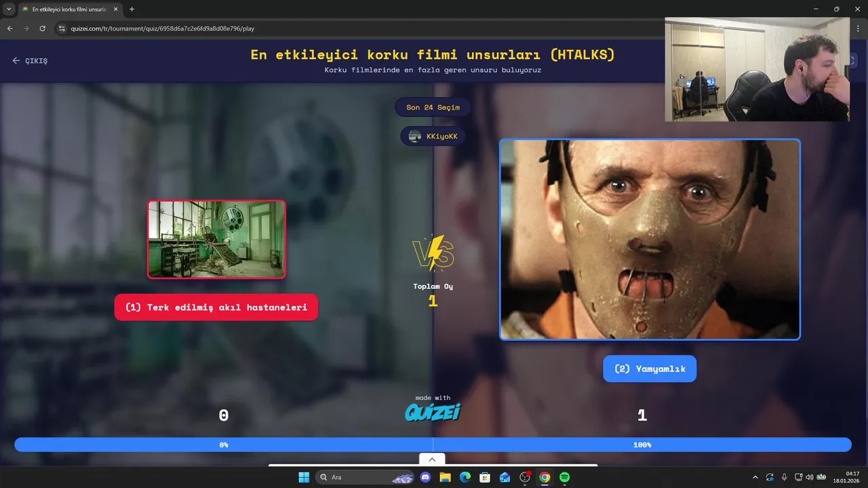The height and width of the screenshot is (488, 868).
Task: Exit the quiz via ÇIKIŞ link
Action: click(30, 60)
